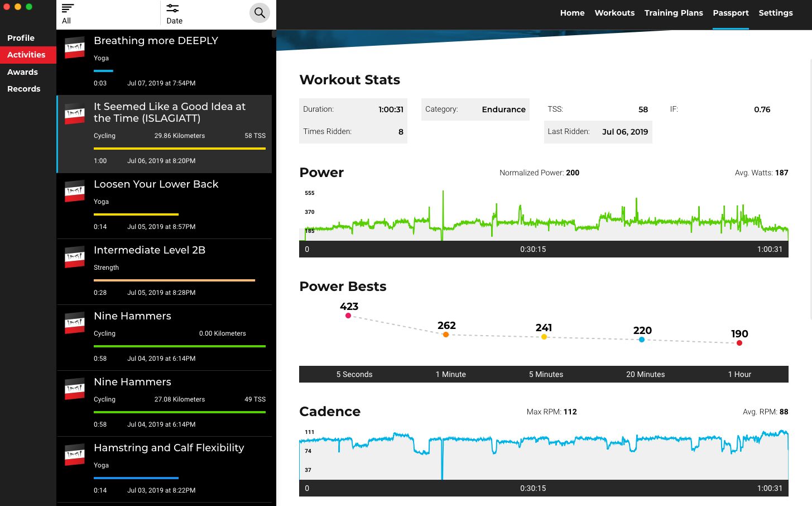Click the Power Bests heading
The image size is (812, 506).
pyautogui.click(x=343, y=287)
